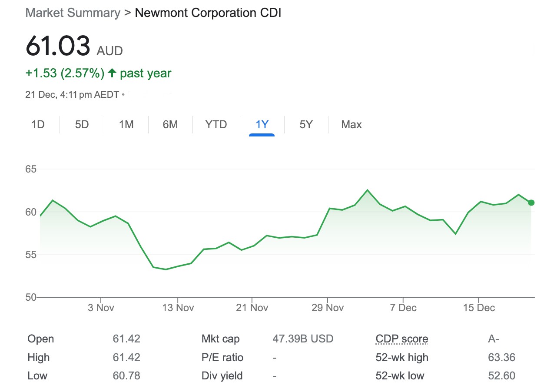Click the Open label in stats table
Screen dimensions: 557x392
click(41, 339)
